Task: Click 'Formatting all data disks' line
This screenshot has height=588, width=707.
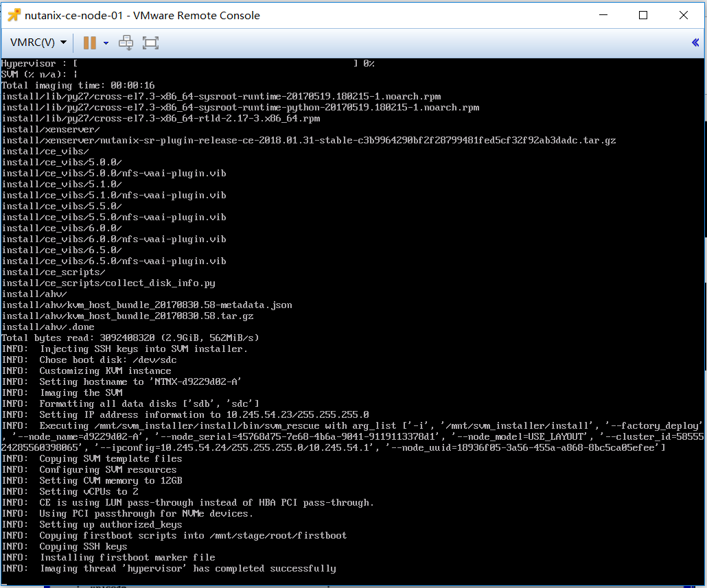Action: 130,403
